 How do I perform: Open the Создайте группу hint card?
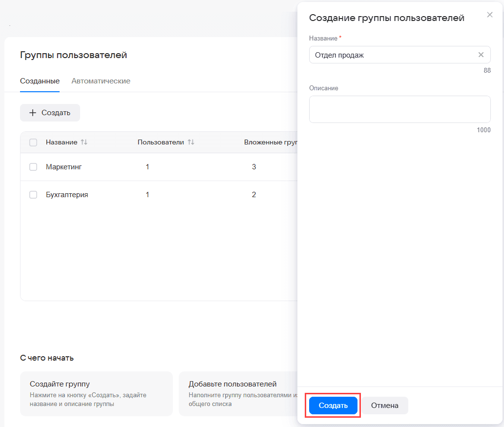[x=96, y=394]
